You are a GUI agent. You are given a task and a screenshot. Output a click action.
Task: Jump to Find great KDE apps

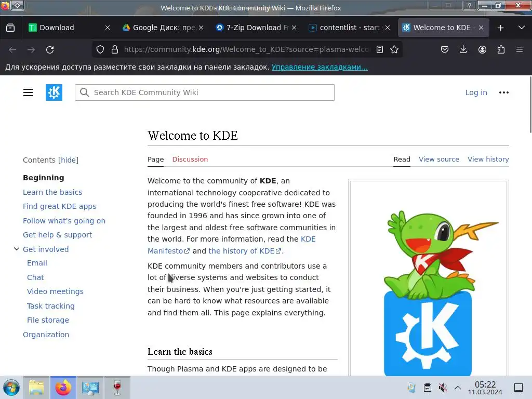pos(59,206)
